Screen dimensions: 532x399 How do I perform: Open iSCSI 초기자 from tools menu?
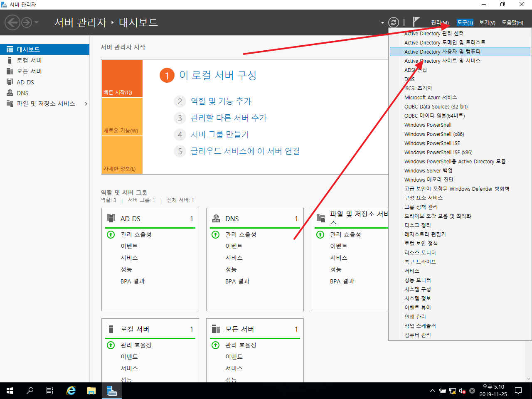click(460, 88)
